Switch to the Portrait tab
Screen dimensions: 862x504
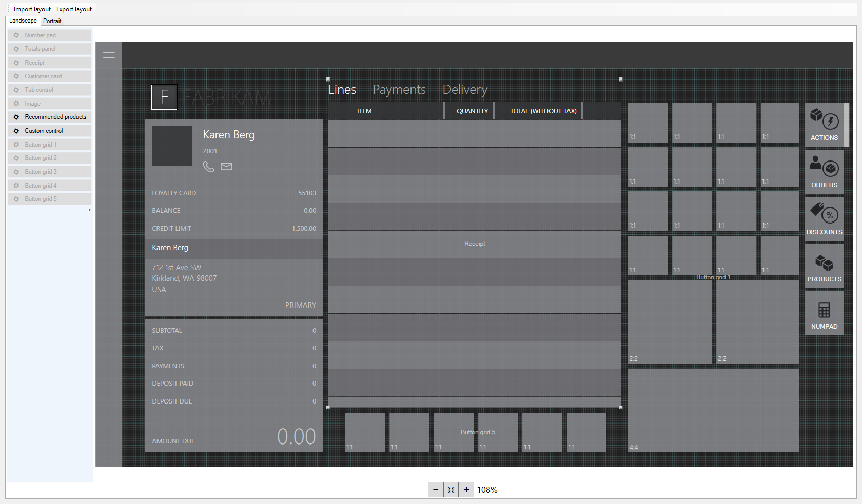[x=52, y=21]
